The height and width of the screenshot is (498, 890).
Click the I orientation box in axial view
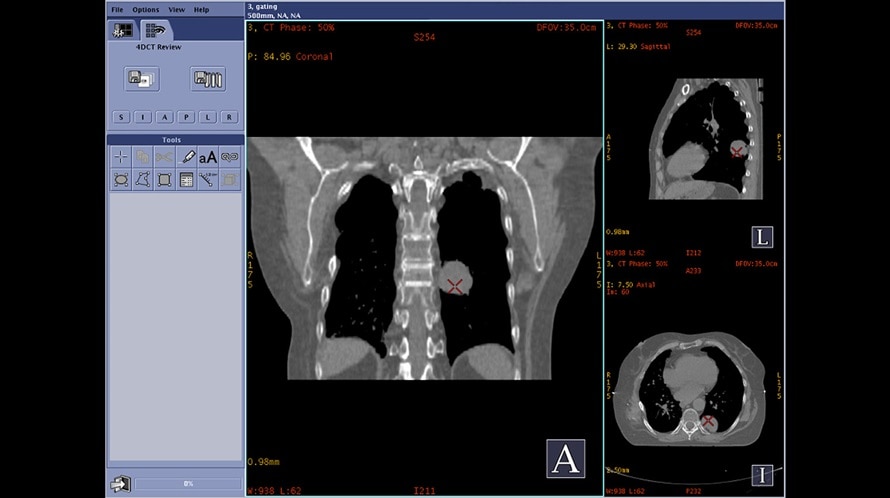(762, 476)
